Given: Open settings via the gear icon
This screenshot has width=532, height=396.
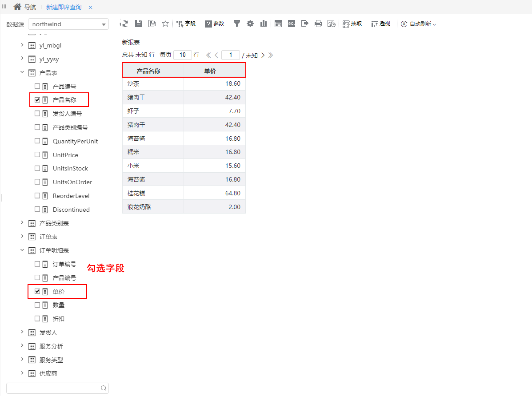Looking at the screenshot, I should 250,24.
